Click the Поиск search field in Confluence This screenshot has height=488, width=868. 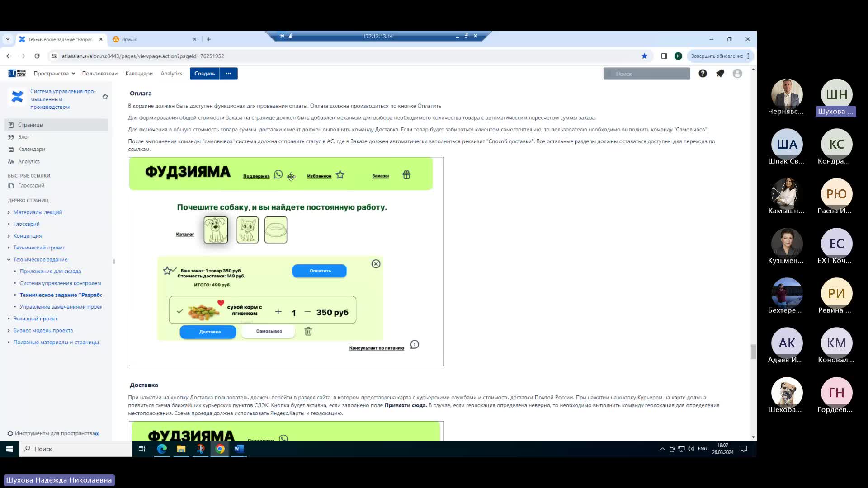pos(646,74)
